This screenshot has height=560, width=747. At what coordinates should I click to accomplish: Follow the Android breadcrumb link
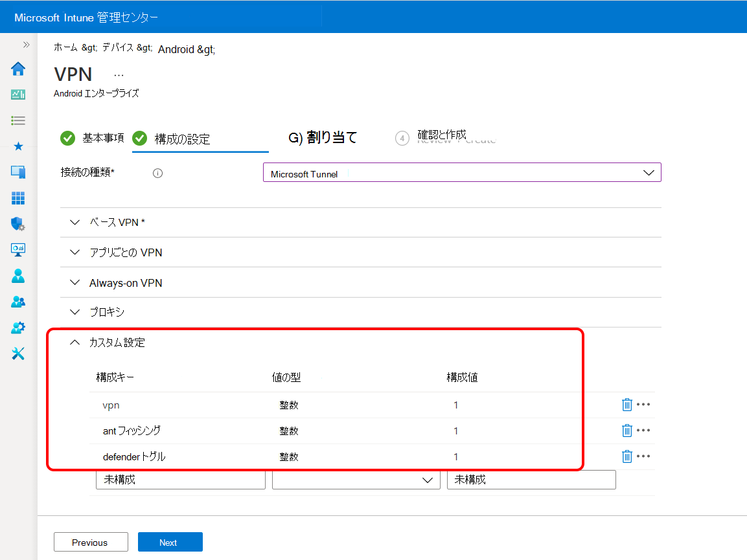tap(176, 49)
